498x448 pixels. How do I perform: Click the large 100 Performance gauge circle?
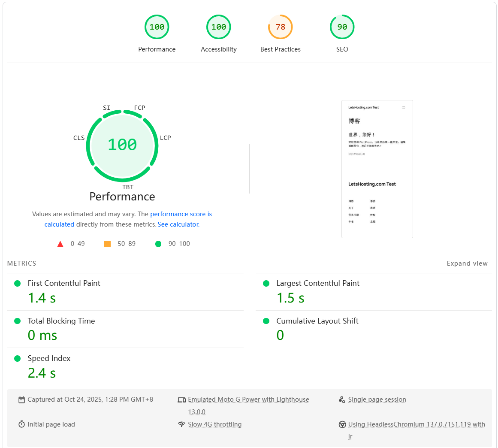click(122, 146)
